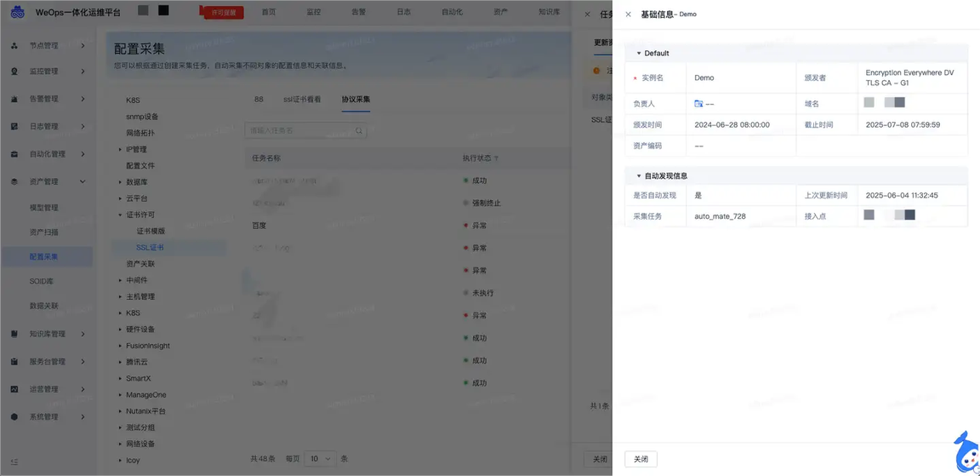Open 日志 in the top navigation

(x=404, y=13)
